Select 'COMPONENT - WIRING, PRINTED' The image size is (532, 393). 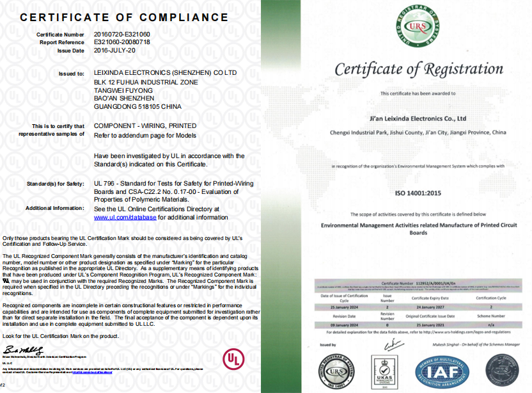click(145, 125)
